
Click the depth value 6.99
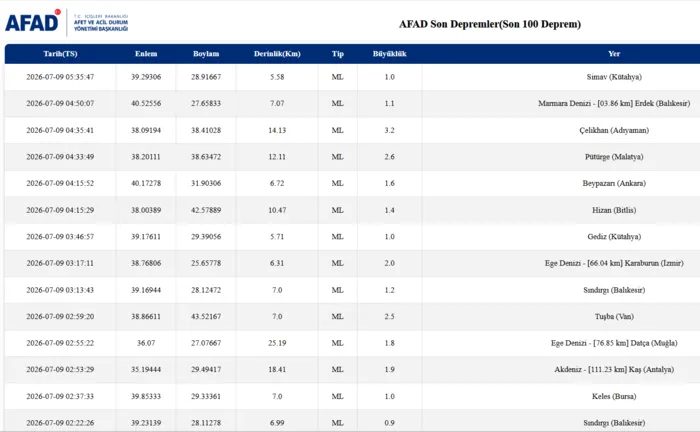pyautogui.click(x=277, y=423)
